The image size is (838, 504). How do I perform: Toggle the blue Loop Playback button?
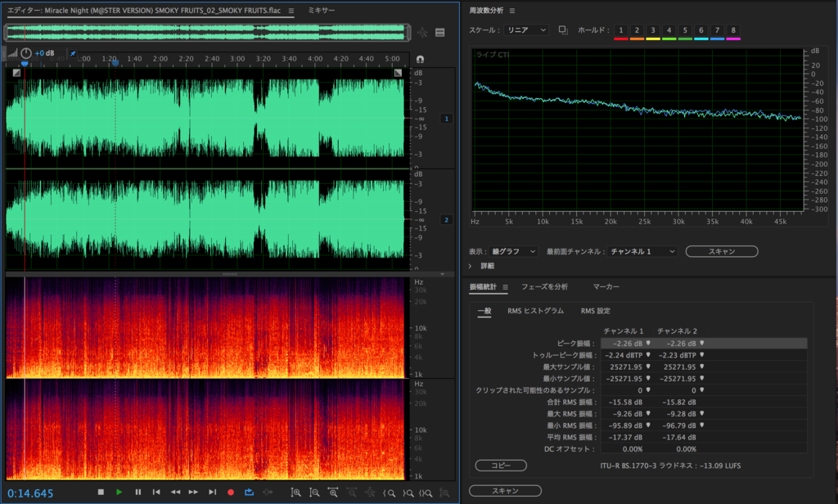(x=249, y=493)
